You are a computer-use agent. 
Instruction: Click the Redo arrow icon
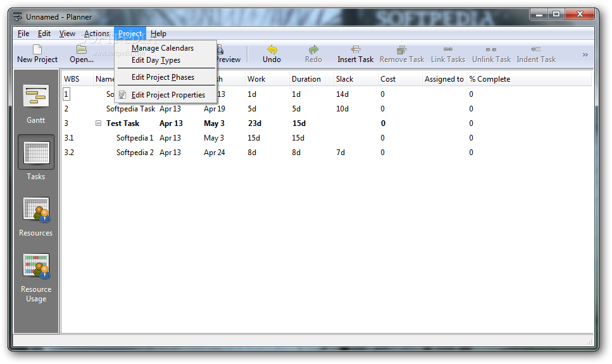coord(313,49)
